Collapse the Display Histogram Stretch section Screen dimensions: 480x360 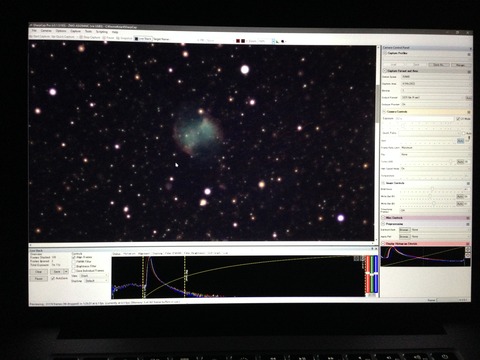click(383, 244)
